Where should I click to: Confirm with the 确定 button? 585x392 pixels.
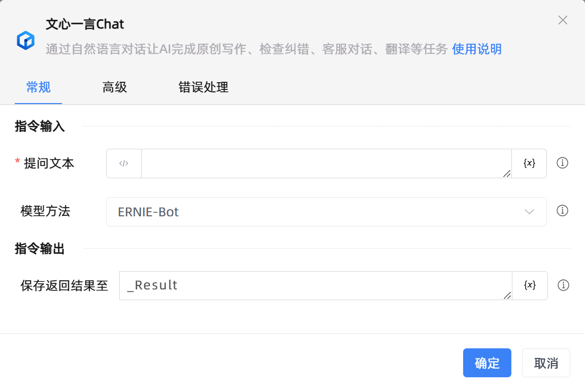pos(486,363)
